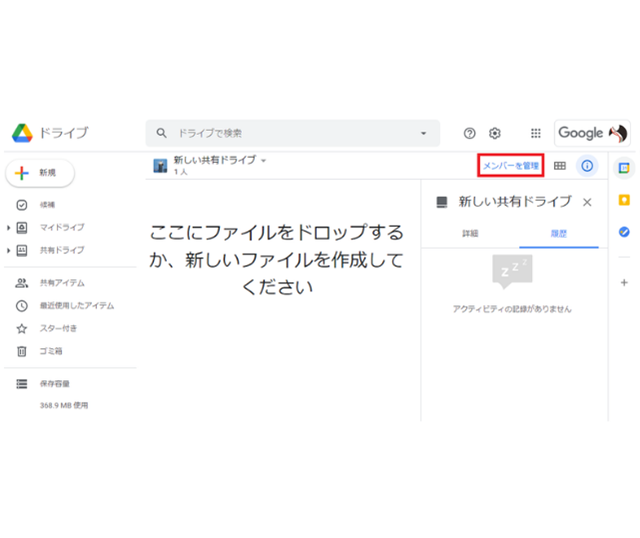Click the help question mark icon
This screenshot has width=640, height=538.
pyautogui.click(x=470, y=133)
